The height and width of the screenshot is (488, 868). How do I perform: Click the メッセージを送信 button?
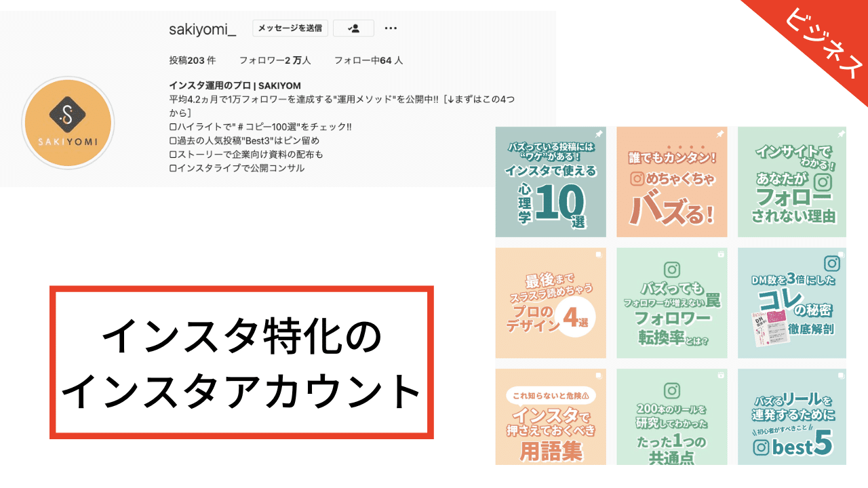click(x=290, y=28)
